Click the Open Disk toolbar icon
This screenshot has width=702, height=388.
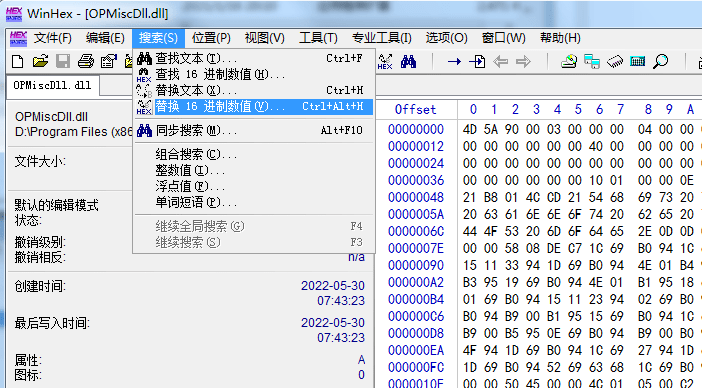pyautogui.click(x=569, y=61)
